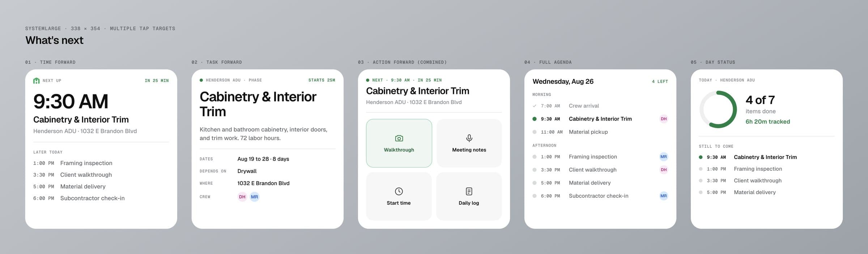This screenshot has width=868, height=254.
Task: Click the Daily log label on its tile
Action: point(469,203)
